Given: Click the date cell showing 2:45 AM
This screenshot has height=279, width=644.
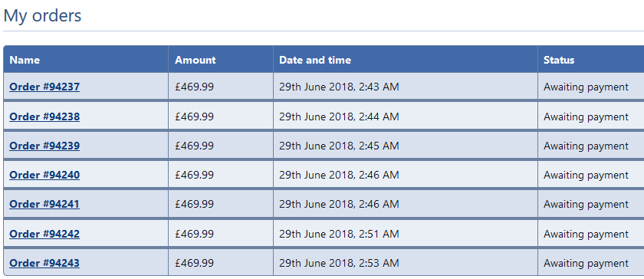Looking at the screenshot, I should 339,146.
